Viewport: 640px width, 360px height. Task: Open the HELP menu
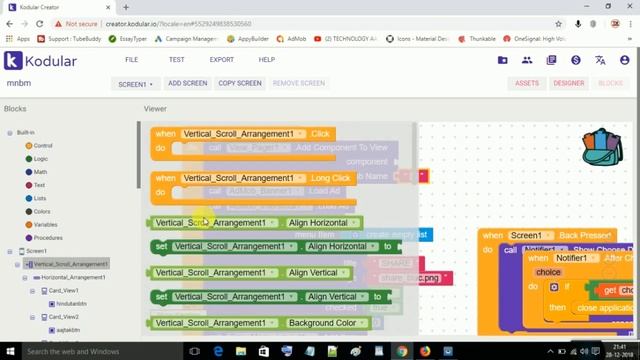click(267, 60)
